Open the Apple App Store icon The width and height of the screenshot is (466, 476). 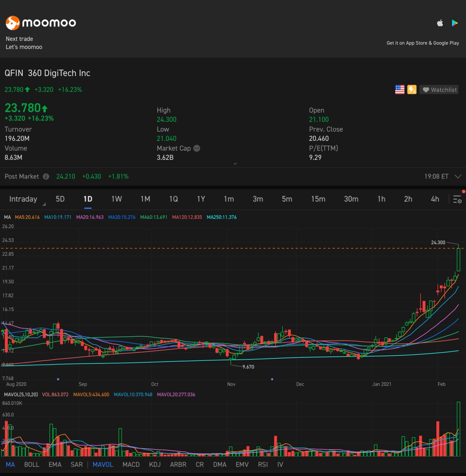[x=440, y=23]
